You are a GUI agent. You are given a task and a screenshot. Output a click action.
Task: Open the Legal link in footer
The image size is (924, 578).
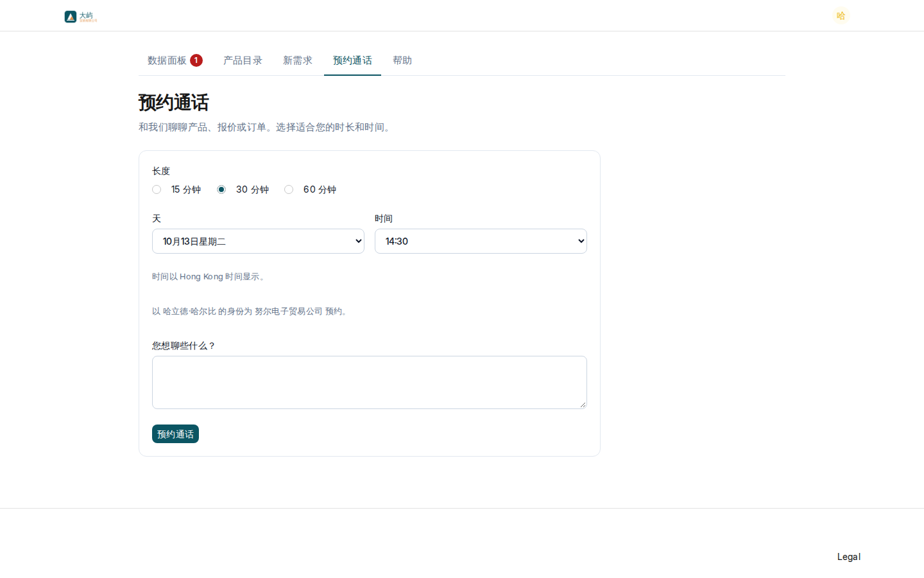click(849, 557)
